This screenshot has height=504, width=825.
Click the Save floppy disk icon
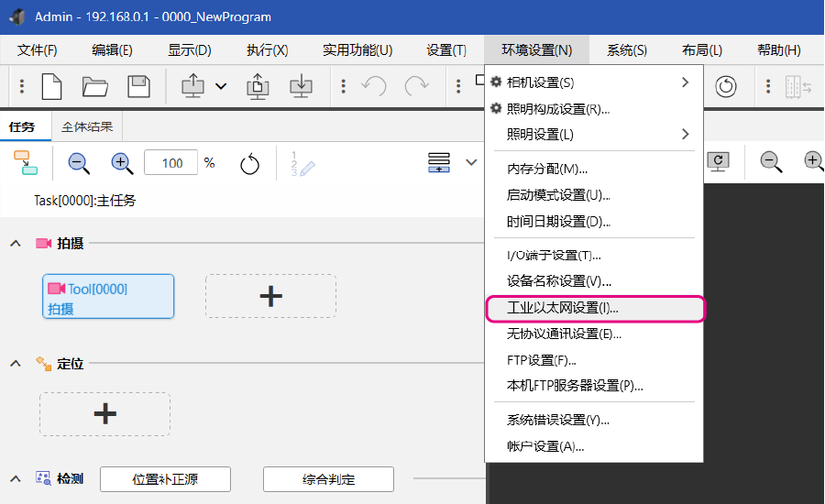(138, 86)
